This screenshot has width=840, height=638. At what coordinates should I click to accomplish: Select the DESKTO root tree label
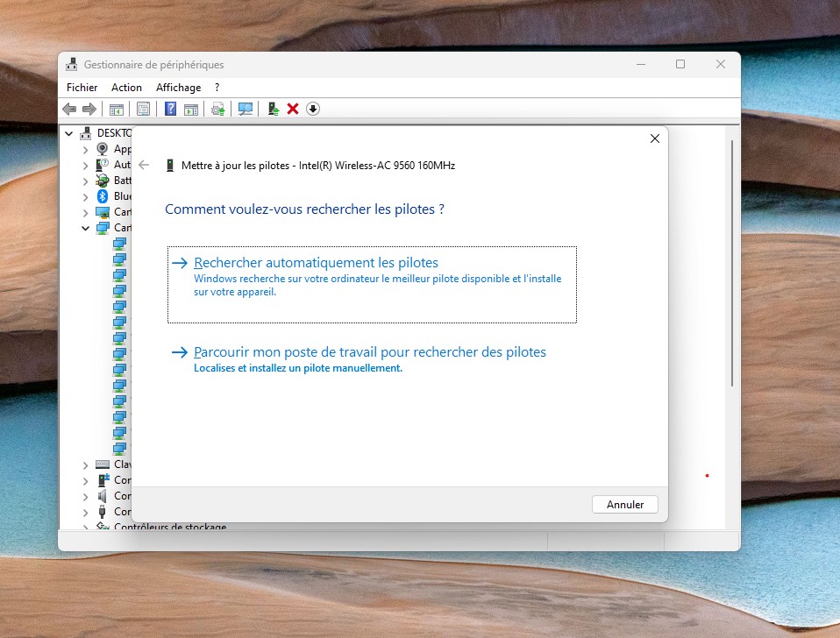pyautogui.click(x=114, y=132)
